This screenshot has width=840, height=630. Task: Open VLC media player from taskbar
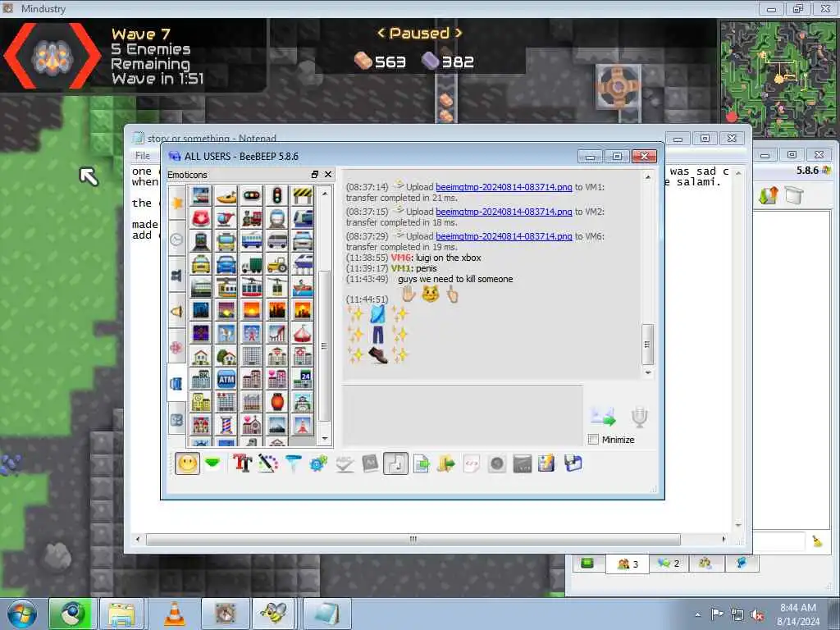point(174,614)
